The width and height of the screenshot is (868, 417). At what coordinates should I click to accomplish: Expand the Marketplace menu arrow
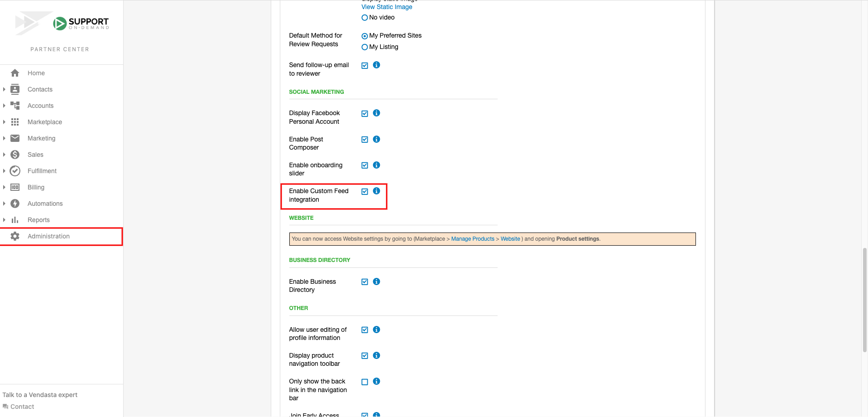4,122
